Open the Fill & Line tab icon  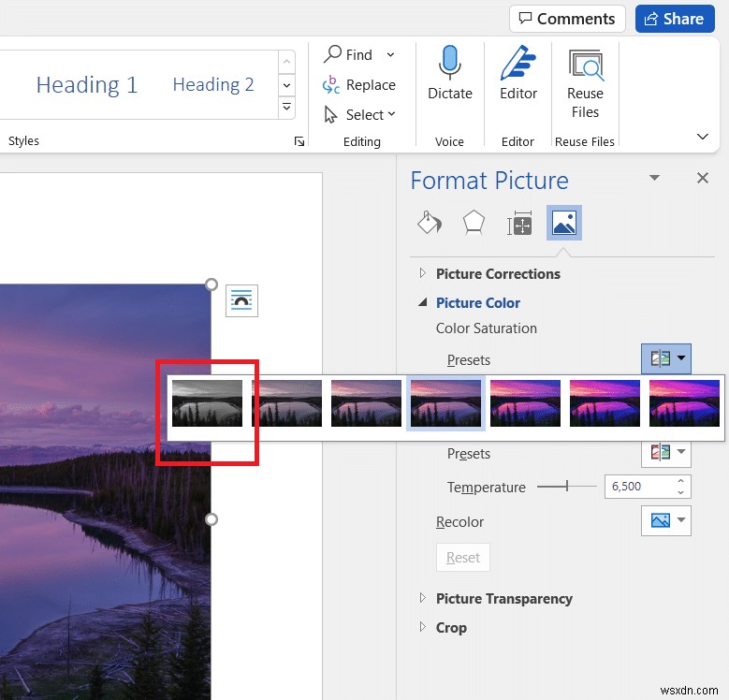click(430, 223)
